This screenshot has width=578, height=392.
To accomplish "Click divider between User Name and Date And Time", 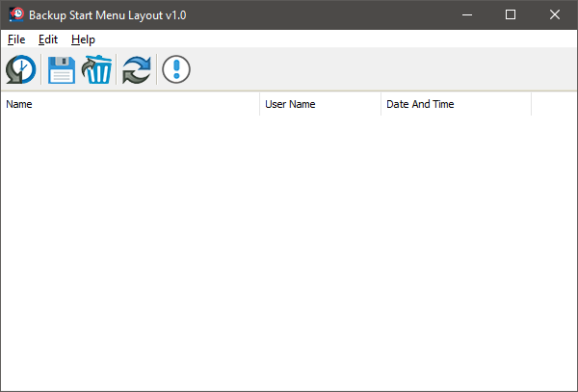I will (x=381, y=104).
